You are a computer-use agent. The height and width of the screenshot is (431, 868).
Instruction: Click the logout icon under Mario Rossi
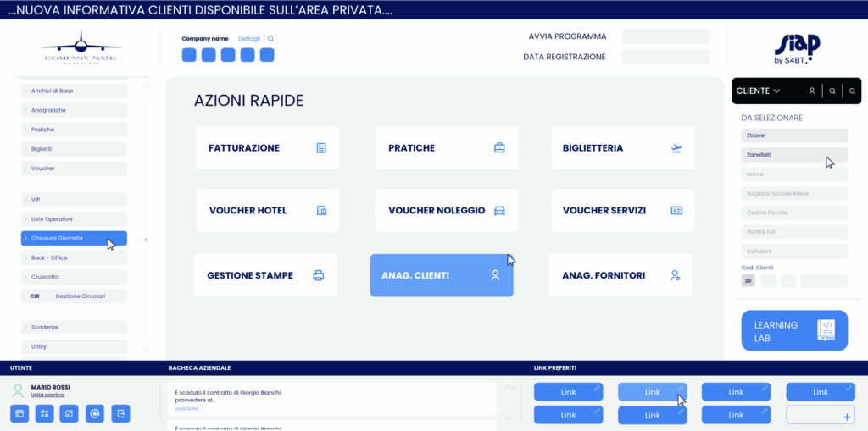[x=120, y=413]
